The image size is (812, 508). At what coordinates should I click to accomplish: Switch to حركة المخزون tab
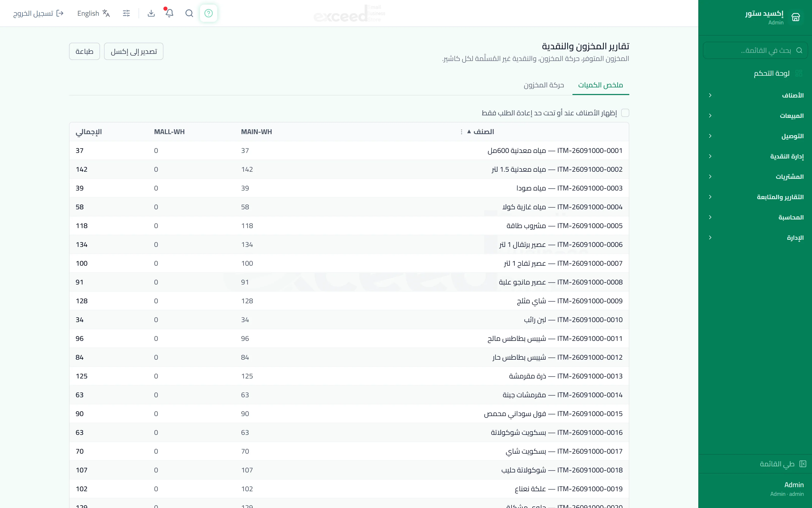pos(544,85)
